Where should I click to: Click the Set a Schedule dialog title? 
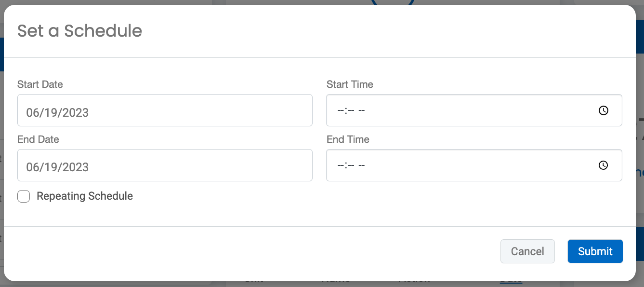79,31
